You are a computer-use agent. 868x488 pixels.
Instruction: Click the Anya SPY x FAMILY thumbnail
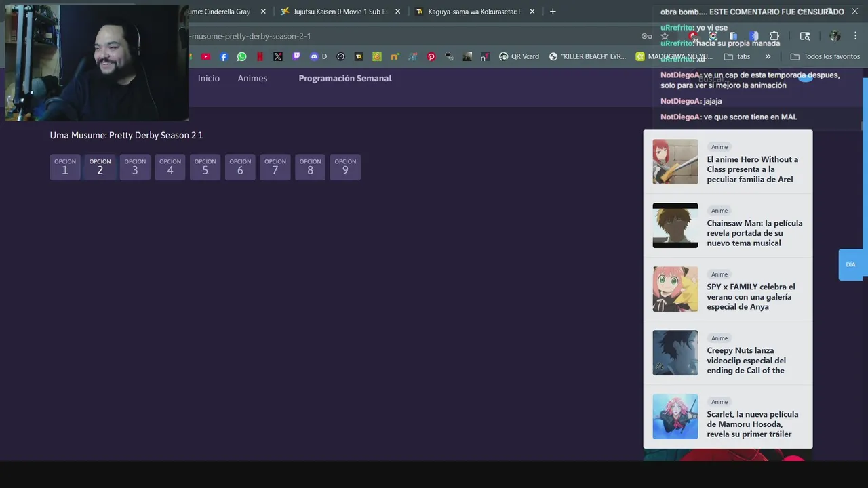pos(675,289)
